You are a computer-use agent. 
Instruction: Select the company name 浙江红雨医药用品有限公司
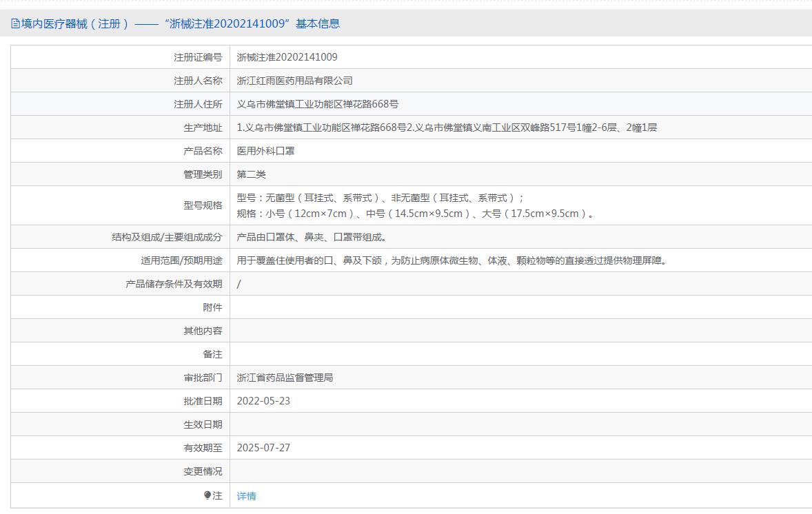294,81
